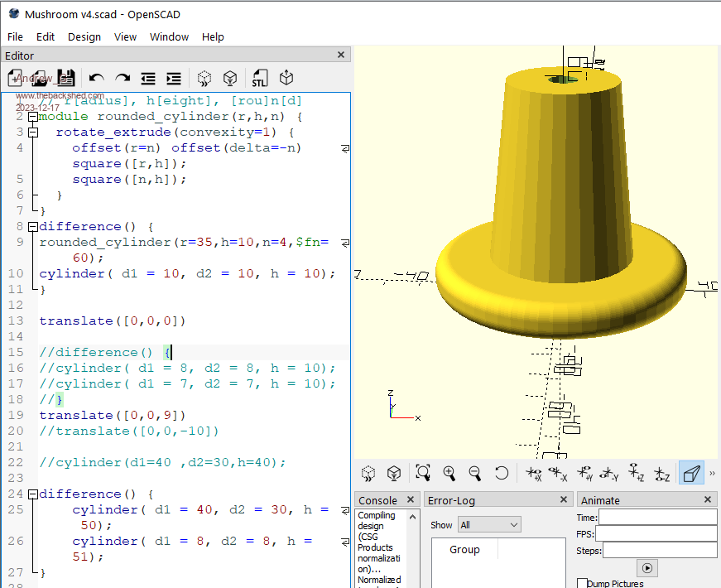Enable the Dump Pictures checkbox
The height and width of the screenshot is (588, 721).
tap(583, 583)
